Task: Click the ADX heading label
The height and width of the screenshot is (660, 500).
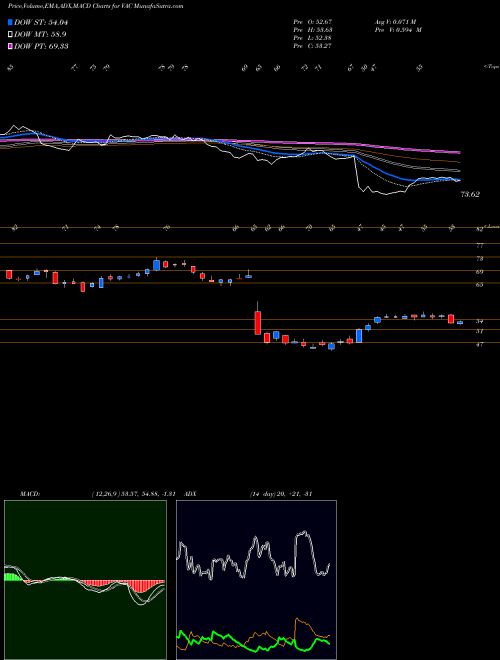Action: click(x=191, y=493)
